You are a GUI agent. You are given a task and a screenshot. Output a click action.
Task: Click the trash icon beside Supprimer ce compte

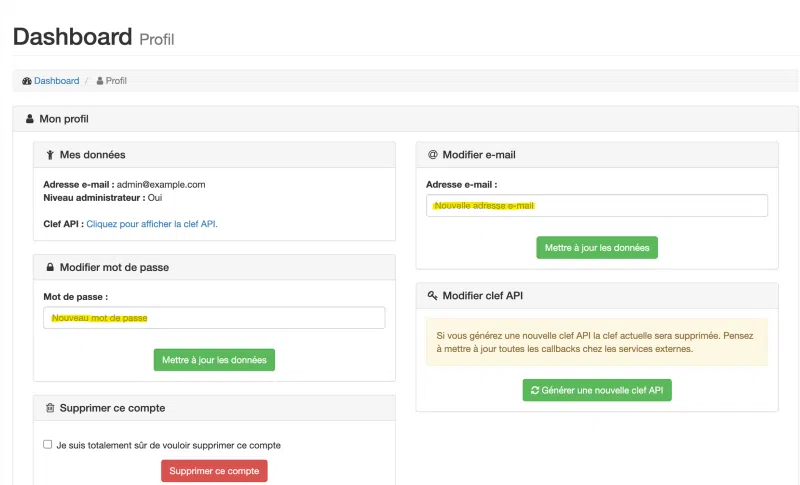point(50,408)
